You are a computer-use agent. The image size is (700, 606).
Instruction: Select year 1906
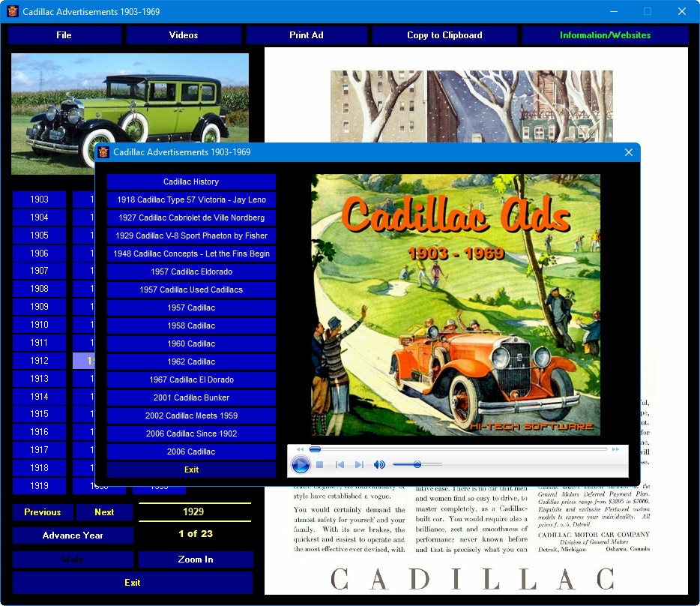click(39, 253)
